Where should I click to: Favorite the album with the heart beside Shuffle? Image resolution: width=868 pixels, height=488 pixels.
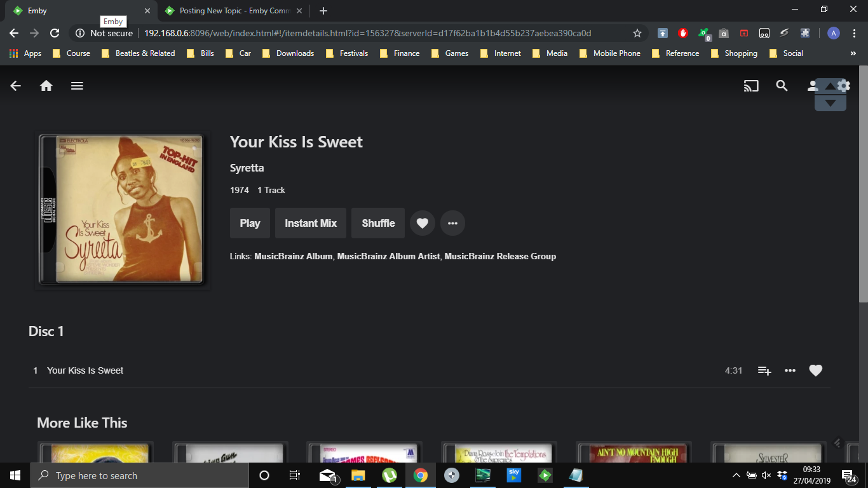pyautogui.click(x=423, y=223)
